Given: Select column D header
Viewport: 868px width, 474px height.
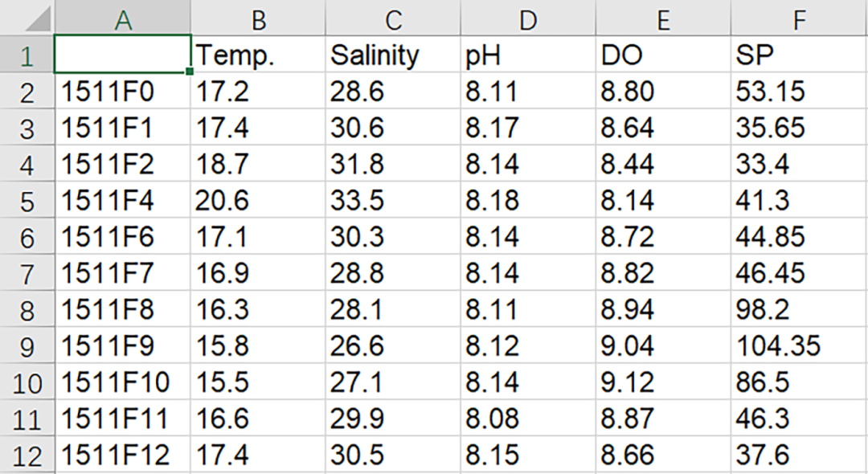Looking at the screenshot, I should 528,18.
